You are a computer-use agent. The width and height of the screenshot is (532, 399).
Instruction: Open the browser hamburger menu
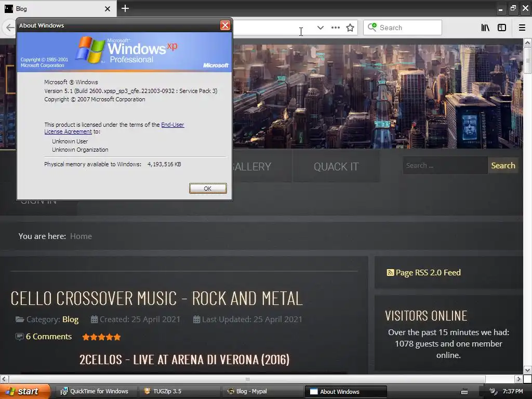tap(522, 28)
